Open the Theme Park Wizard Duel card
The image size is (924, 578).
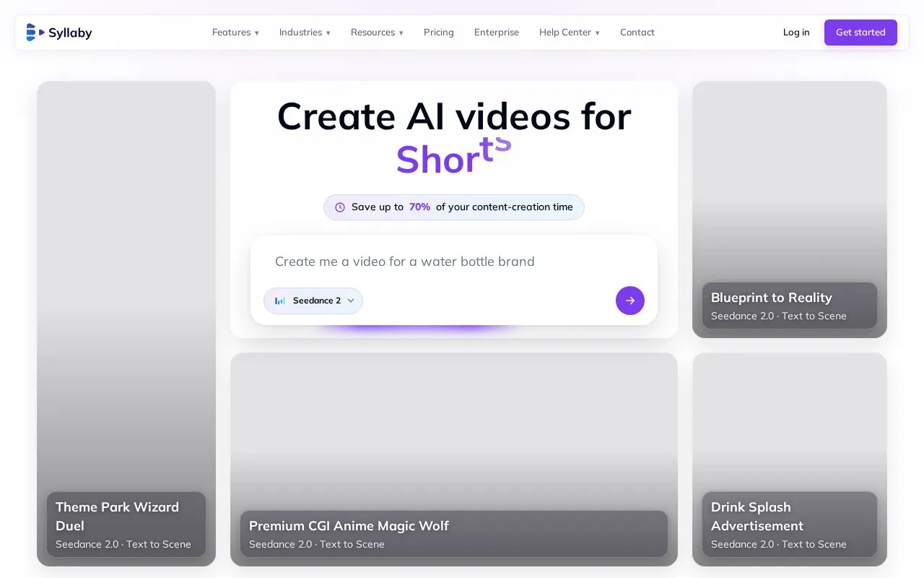click(x=126, y=324)
